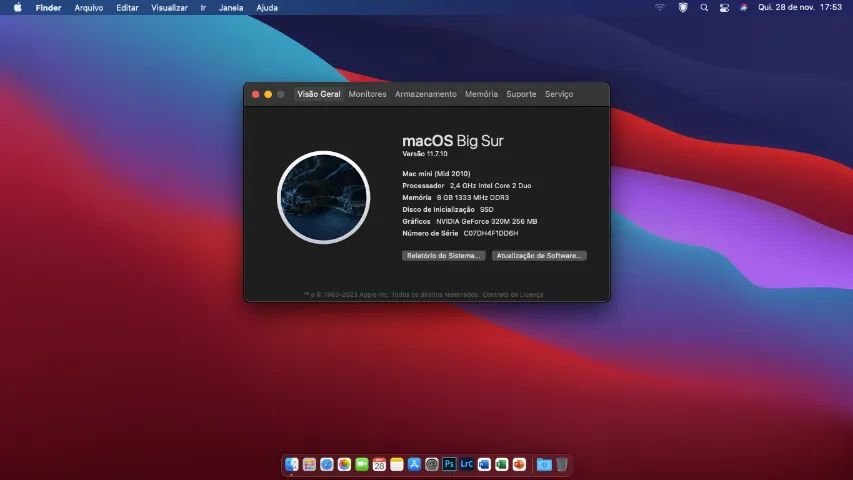Open System Preferences from the Dock
853x480 pixels.
click(x=431, y=464)
